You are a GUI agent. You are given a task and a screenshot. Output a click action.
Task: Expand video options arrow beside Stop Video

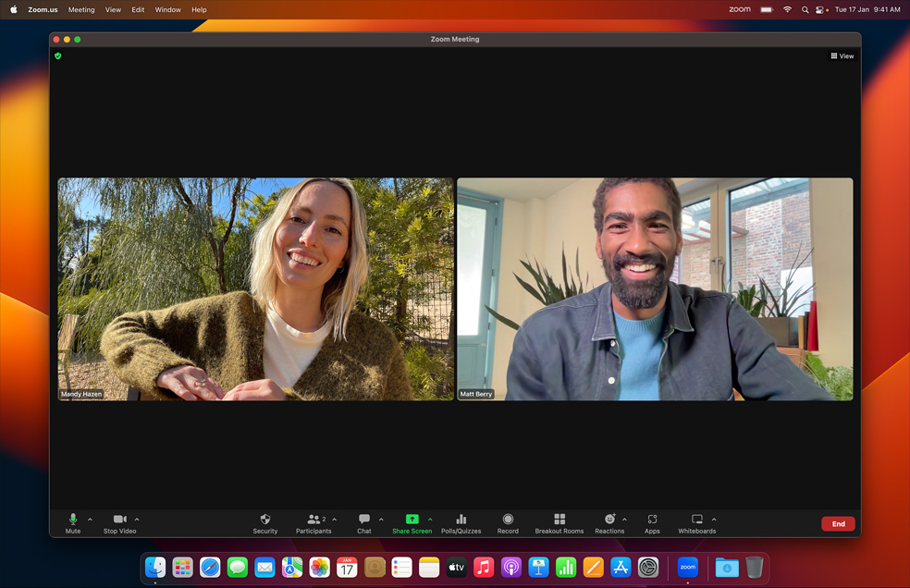[x=137, y=520]
